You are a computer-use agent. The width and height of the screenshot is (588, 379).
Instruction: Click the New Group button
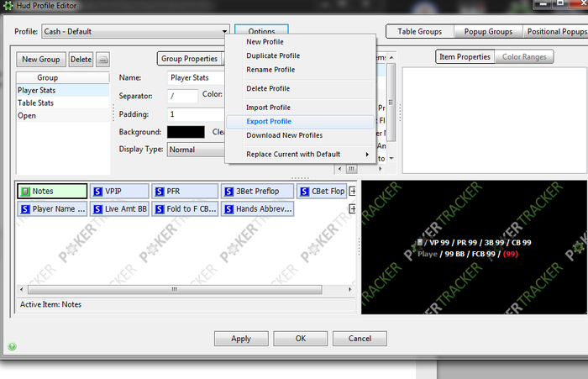point(41,60)
